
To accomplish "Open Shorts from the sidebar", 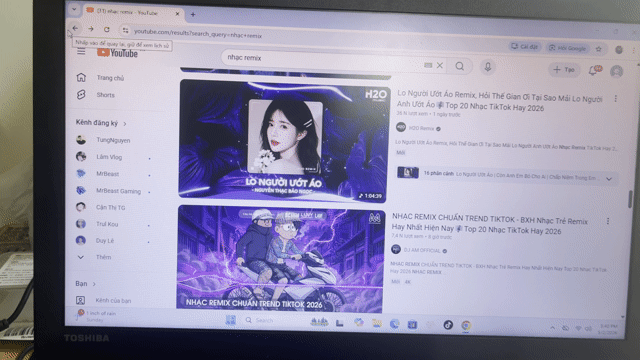I will (x=105, y=95).
